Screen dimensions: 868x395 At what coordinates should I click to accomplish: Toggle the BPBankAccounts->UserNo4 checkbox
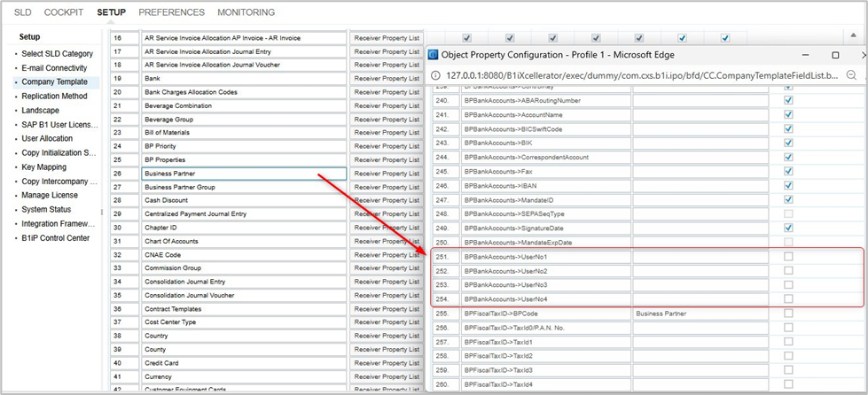point(788,299)
